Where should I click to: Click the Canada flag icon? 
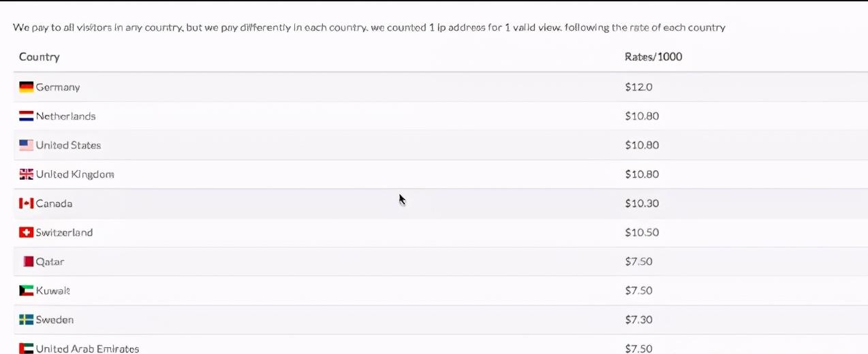pos(27,204)
